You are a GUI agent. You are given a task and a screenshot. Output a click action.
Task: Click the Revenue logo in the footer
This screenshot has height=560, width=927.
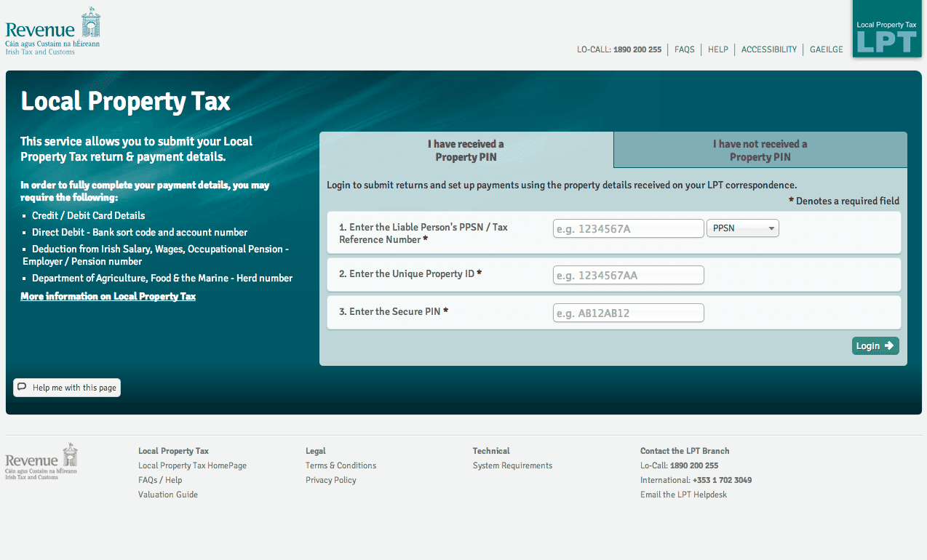pos(41,460)
